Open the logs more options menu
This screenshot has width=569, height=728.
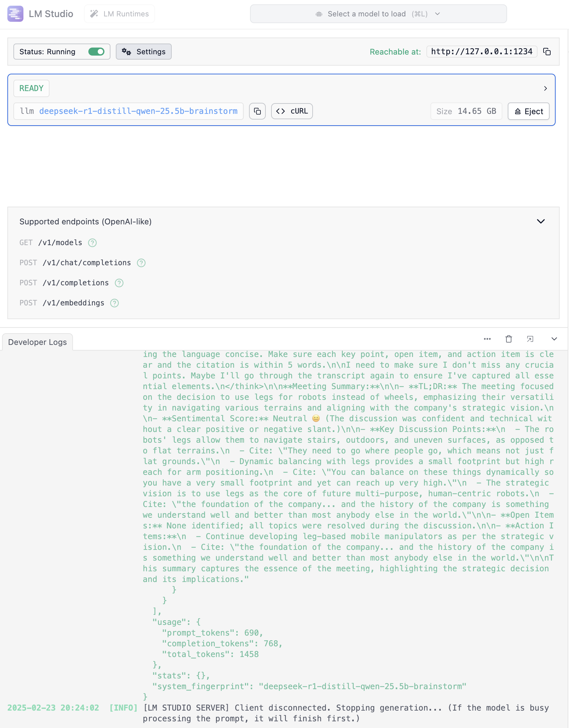pyautogui.click(x=487, y=339)
